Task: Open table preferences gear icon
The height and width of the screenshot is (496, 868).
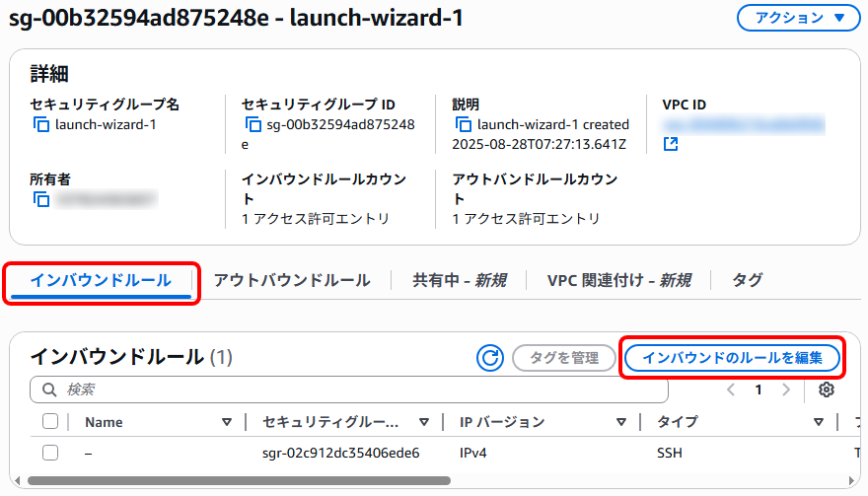Action: click(x=827, y=390)
